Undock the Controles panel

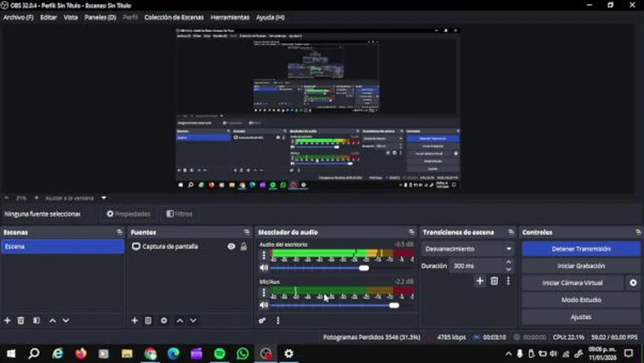coord(638,232)
